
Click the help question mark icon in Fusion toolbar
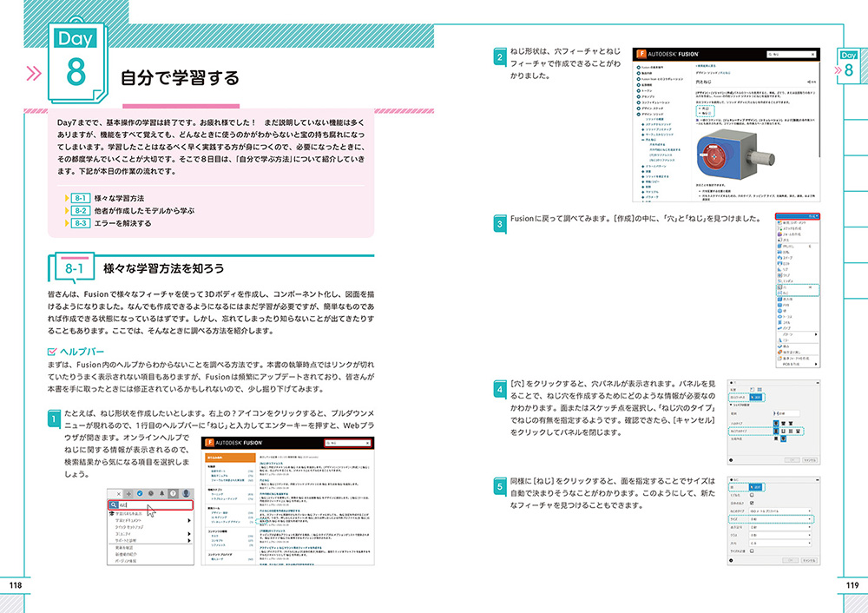(173, 493)
